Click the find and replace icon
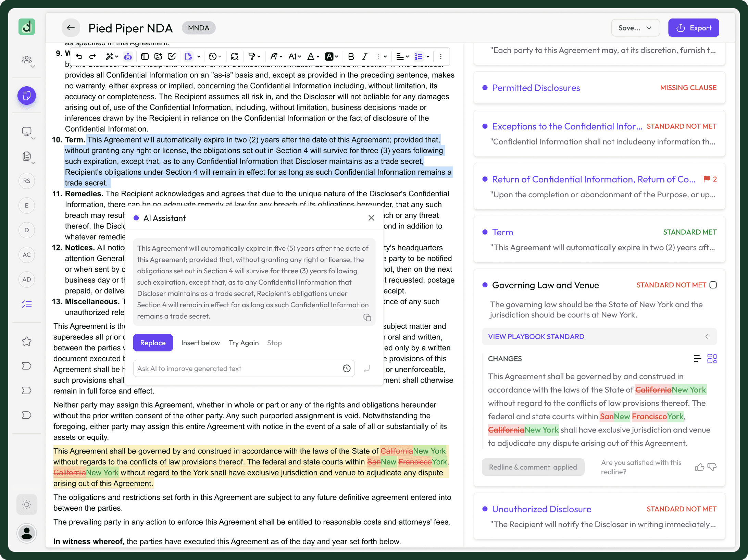 (x=235, y=57)
